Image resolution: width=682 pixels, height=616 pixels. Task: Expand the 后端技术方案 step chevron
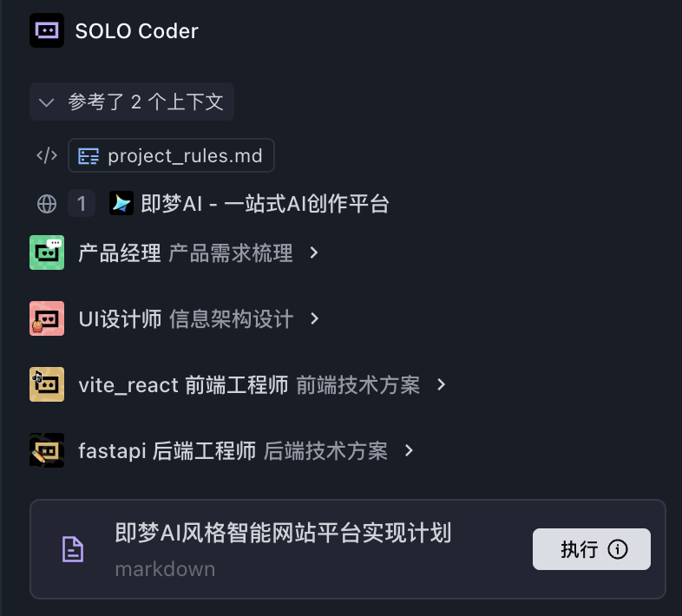410,450
